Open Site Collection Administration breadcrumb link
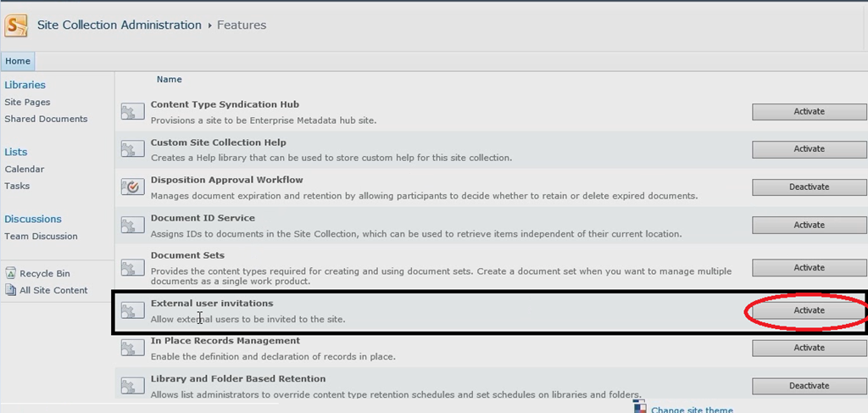 (119, 25)
